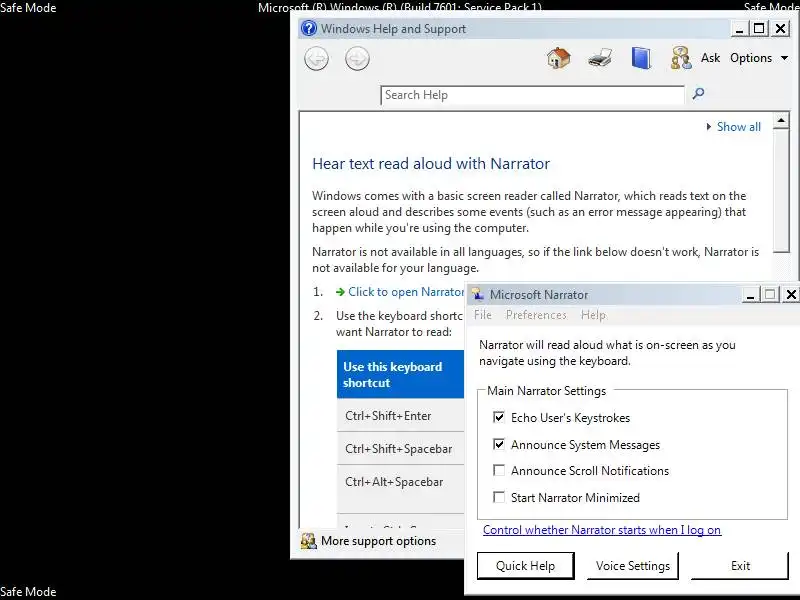Click the Windows Help and Support title icon

(309, 28)
